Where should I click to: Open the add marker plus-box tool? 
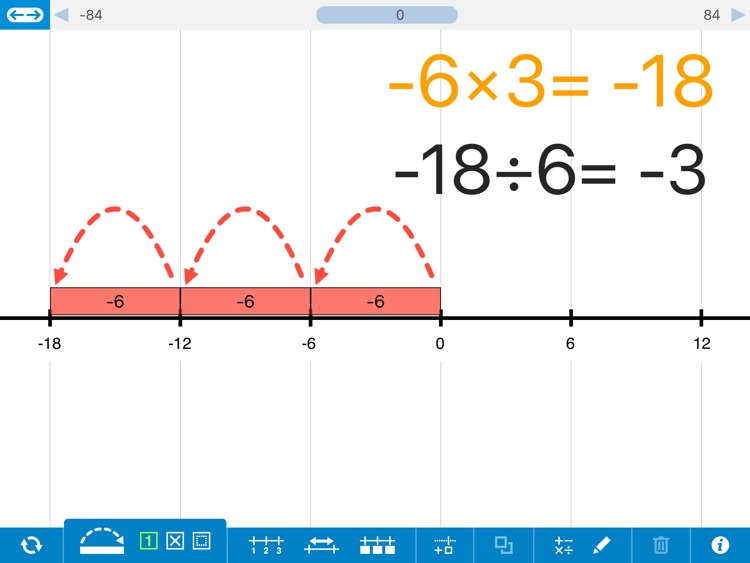point(444,545)
